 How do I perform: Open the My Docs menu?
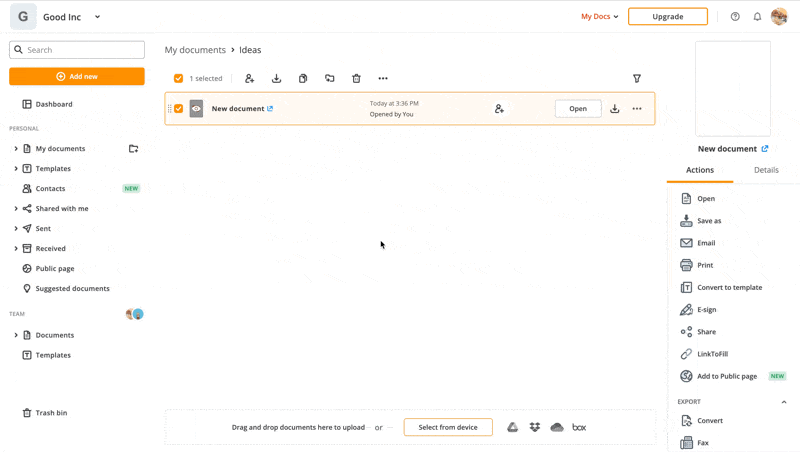[x=600, y=17]
